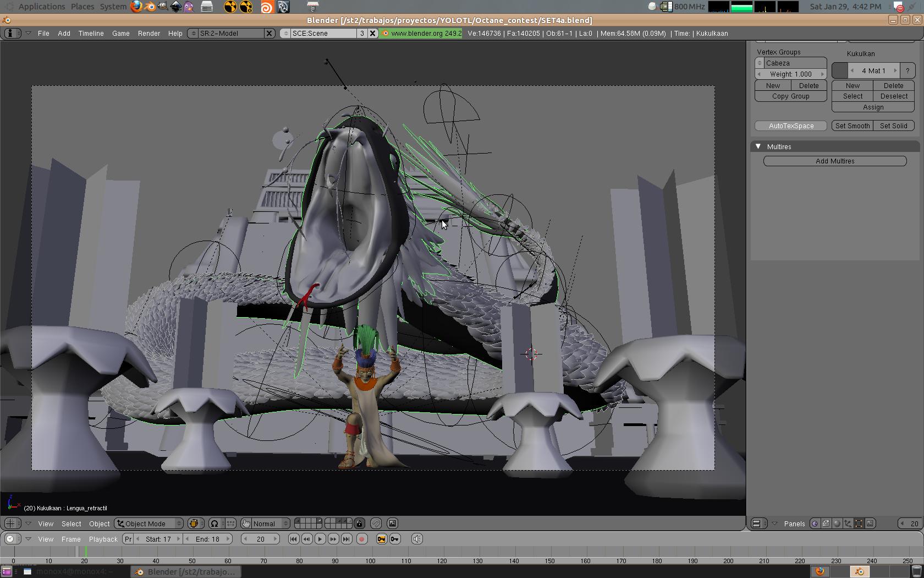Open Firefox from the top panel
Screen dimensions: 924x578
click(x=136, y=7)
